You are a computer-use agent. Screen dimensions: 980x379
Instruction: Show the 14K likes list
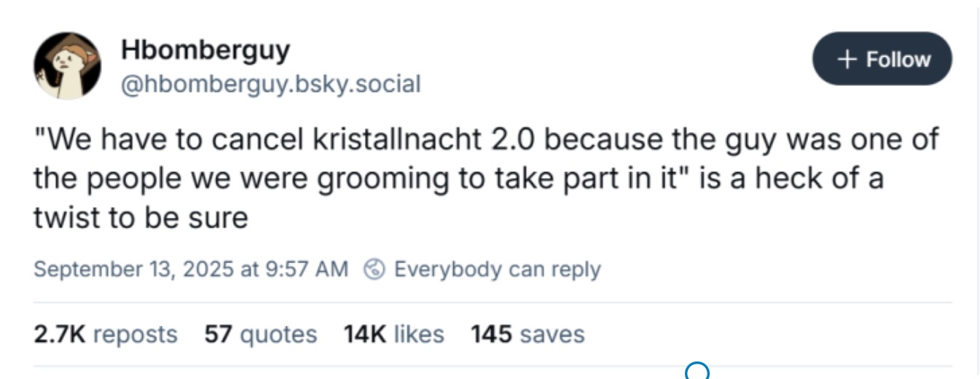[393, 335]
